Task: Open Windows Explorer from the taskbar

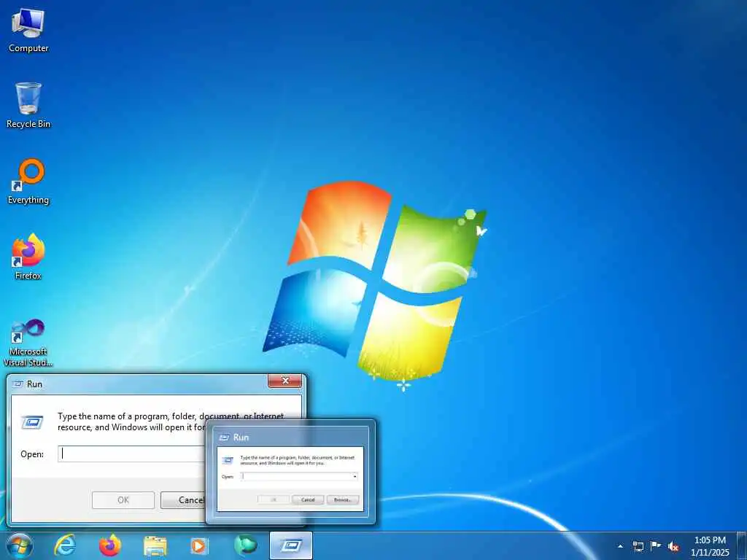Action: [x=155, y=546]
